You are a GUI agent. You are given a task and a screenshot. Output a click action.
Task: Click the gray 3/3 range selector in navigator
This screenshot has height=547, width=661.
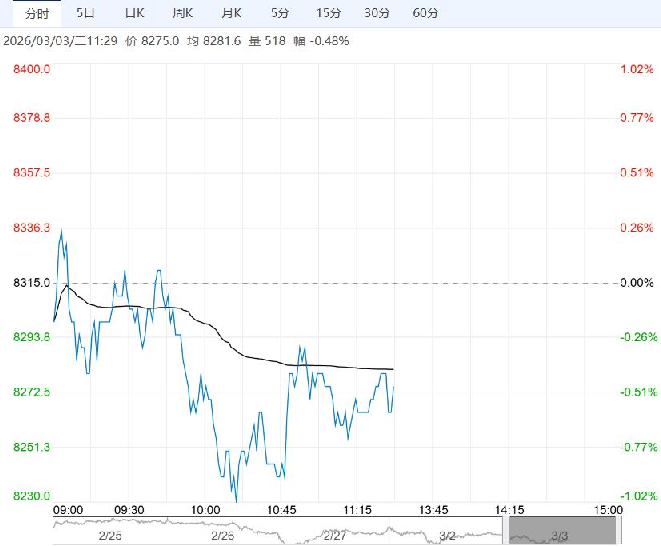[557, 533]
